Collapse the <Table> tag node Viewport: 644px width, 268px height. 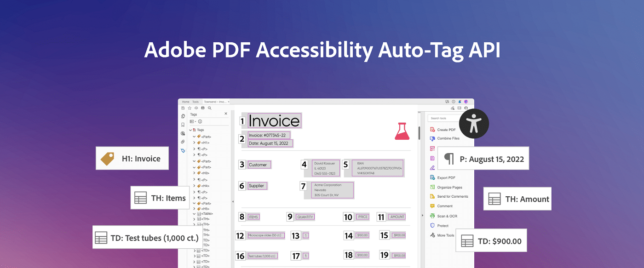[194, 213]
